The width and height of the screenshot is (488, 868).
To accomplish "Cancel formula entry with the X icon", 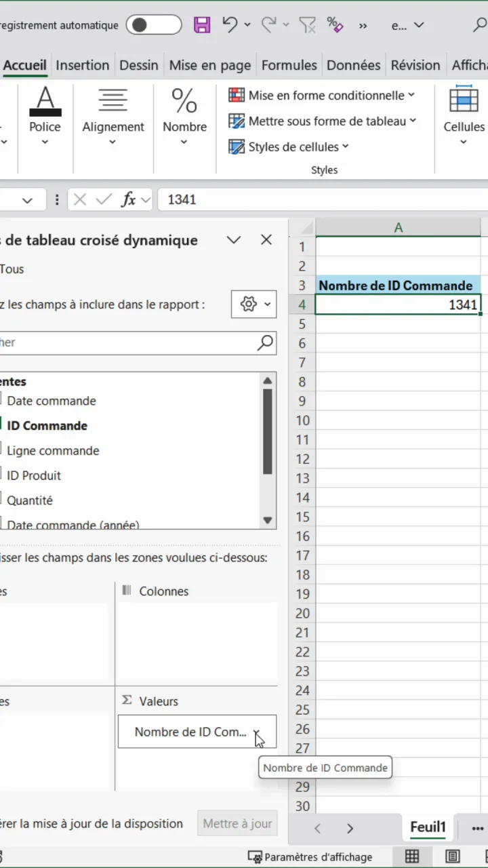I will (80, 200).
